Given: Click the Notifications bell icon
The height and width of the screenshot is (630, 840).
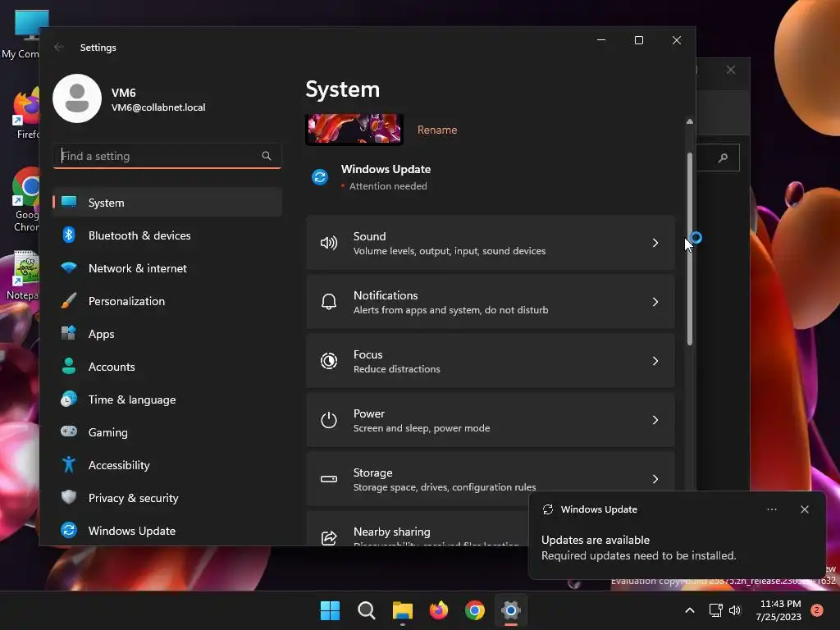Looking at the screenshot, I should coord(329,302).
